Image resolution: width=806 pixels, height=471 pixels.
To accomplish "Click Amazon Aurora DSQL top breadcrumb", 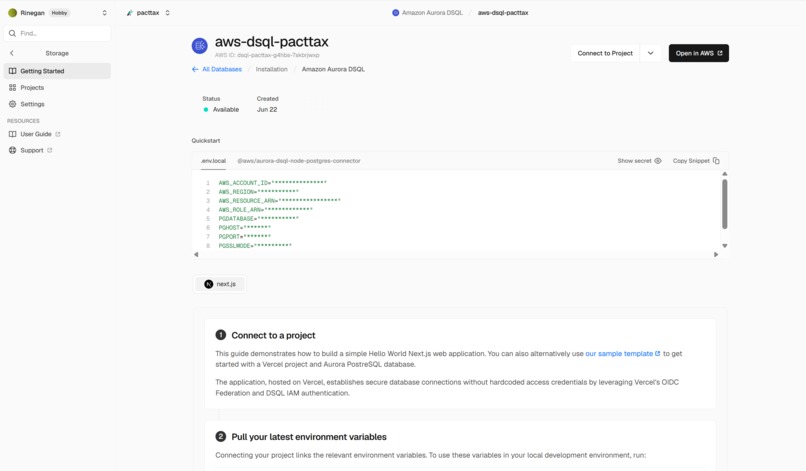I will pyautogui.click(x=432, y=13).
